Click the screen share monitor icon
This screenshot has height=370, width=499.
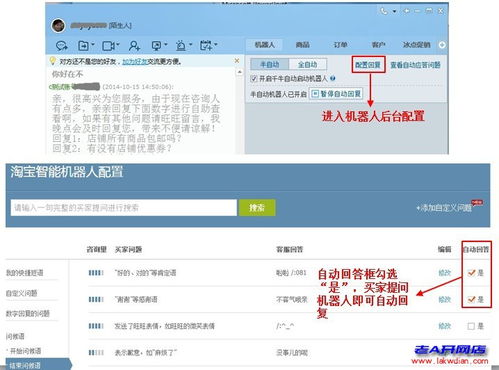pos(156,45)
